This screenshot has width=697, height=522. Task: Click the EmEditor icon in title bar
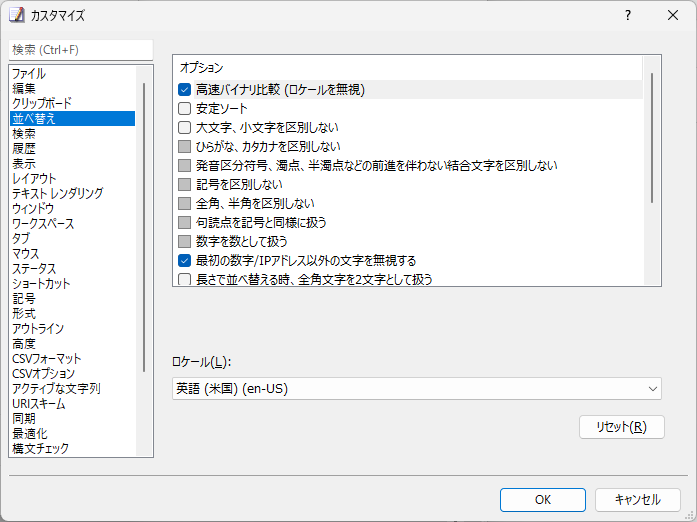[x=17, y=15]
